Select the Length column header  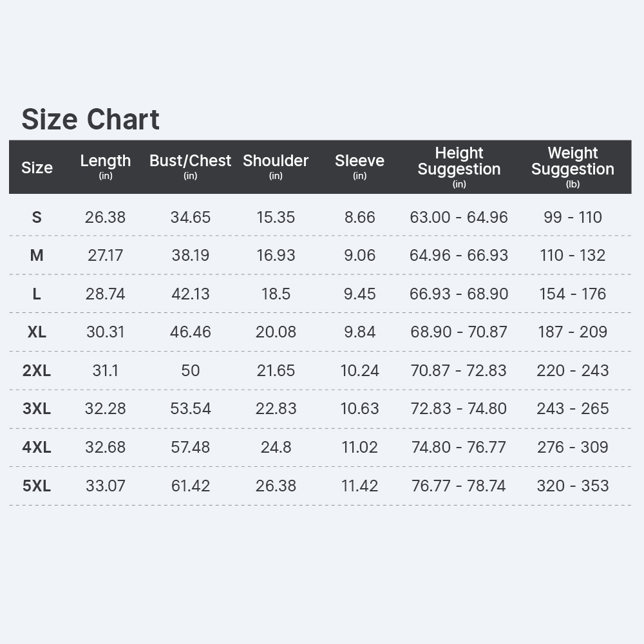[x=106, y=166]
